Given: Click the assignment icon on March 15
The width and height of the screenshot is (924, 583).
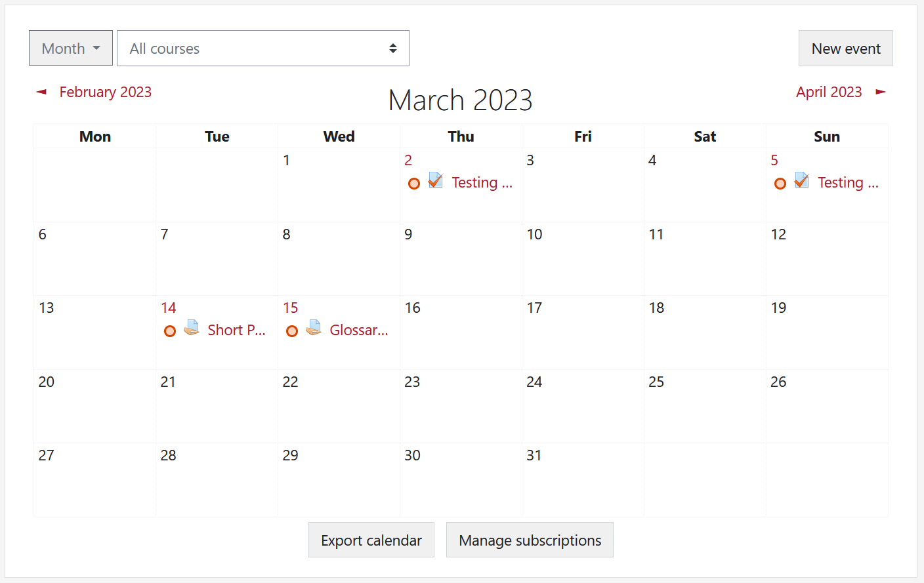Looking at the screenshot, I should (x=314, y=328).
